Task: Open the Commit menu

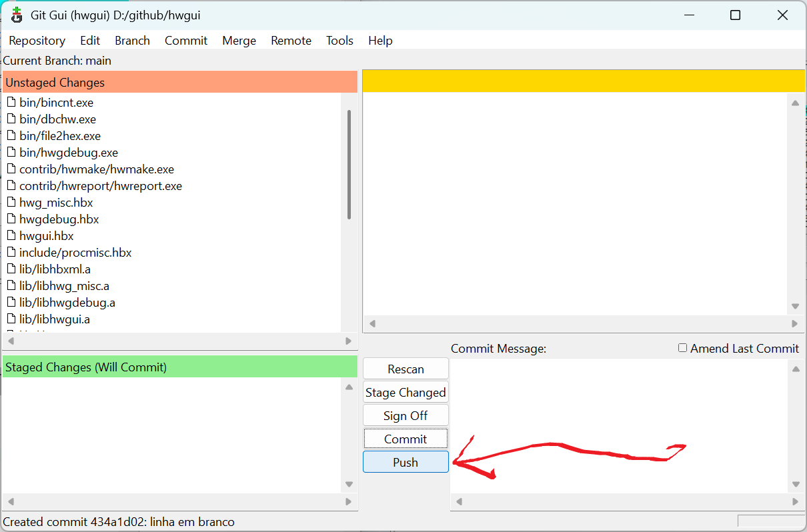Action: tap(186, 41)
